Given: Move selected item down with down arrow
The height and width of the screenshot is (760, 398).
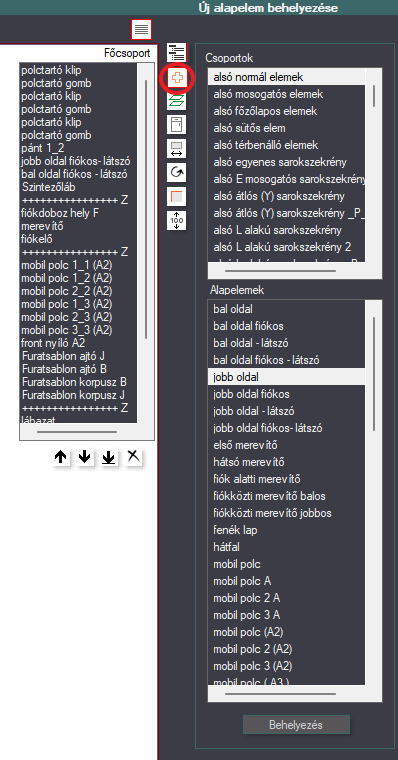Looking at the screenshot, I should click(85, 457).
